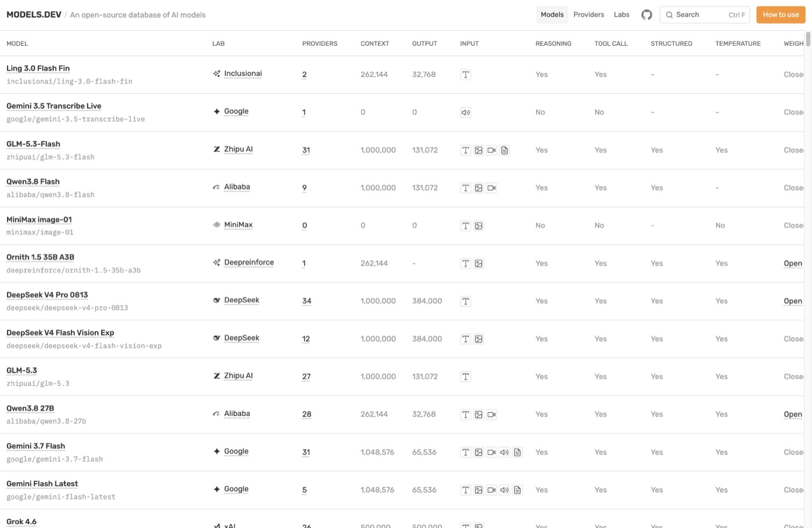Sort by the LAB column header
812x528 pixels.
pos(219,44)
